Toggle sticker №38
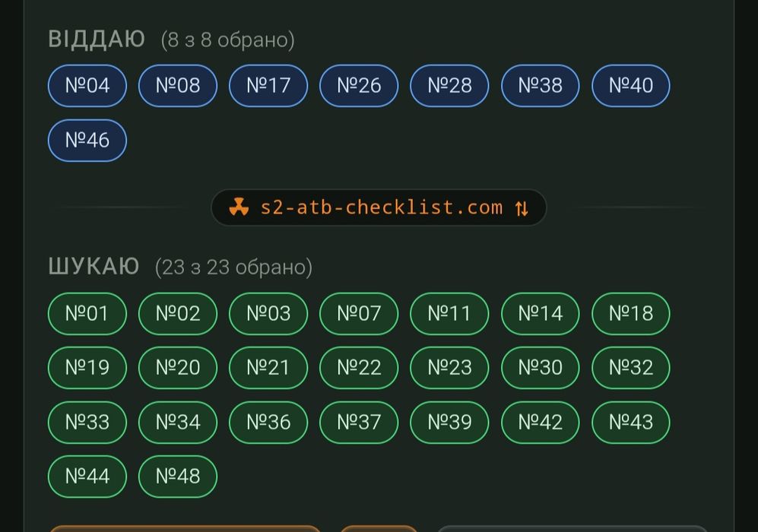 541,86
